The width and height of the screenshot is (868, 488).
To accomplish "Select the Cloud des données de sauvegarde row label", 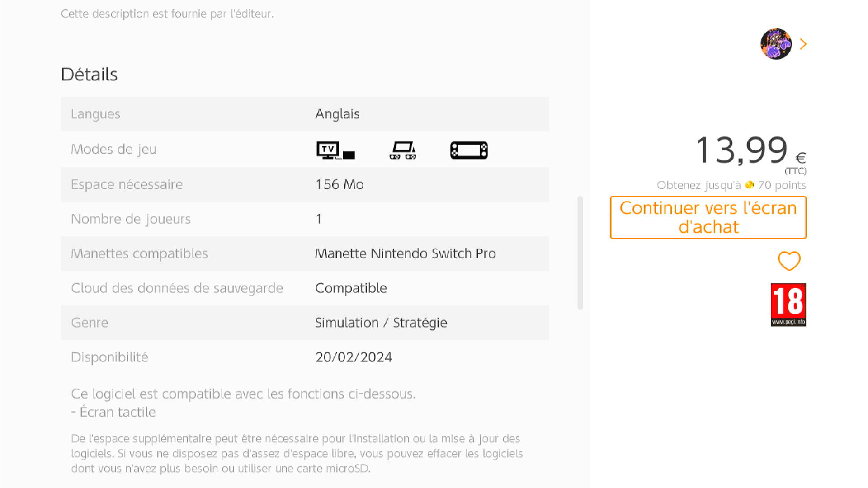I will pos(177,288).
